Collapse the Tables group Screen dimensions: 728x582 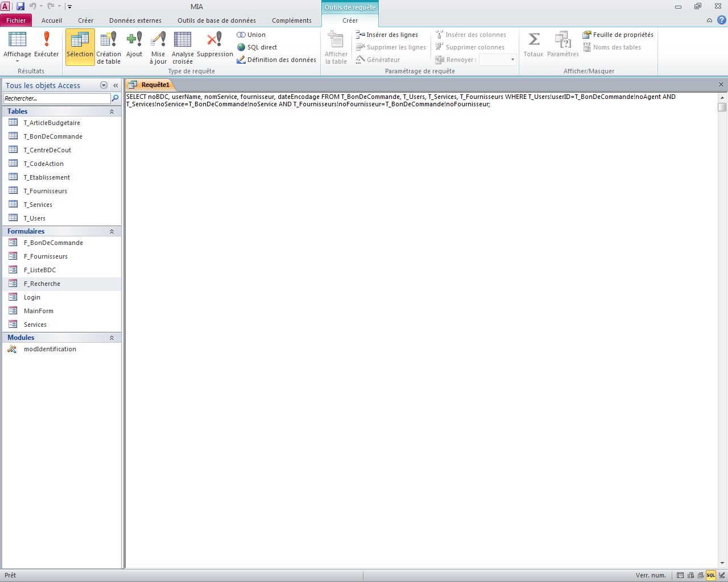[111, 111]
